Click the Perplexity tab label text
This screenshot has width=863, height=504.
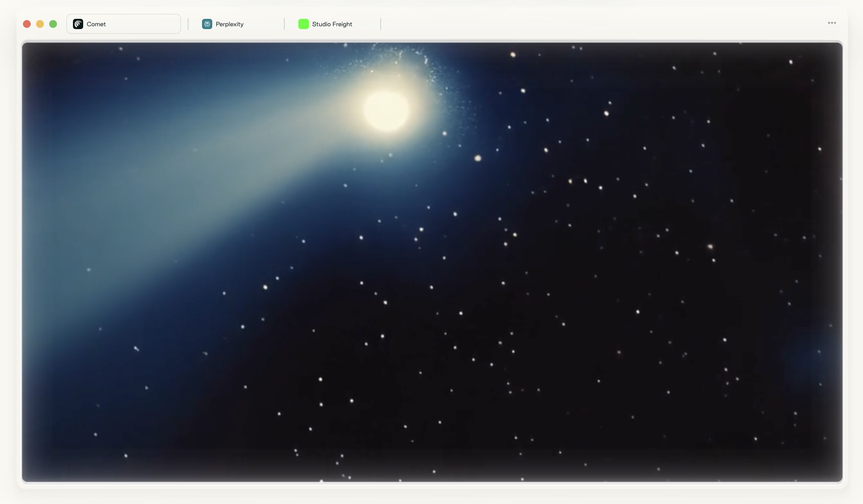229,24
